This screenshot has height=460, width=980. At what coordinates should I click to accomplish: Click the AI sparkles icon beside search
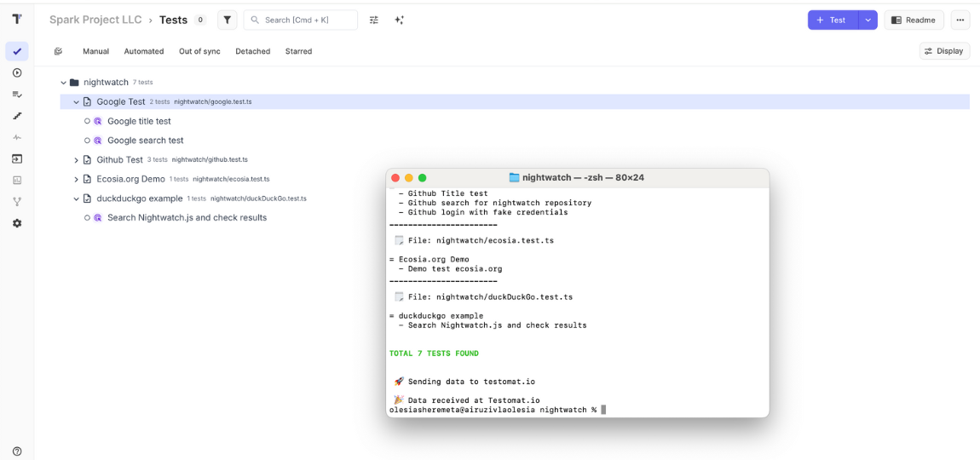coord(399,20)
